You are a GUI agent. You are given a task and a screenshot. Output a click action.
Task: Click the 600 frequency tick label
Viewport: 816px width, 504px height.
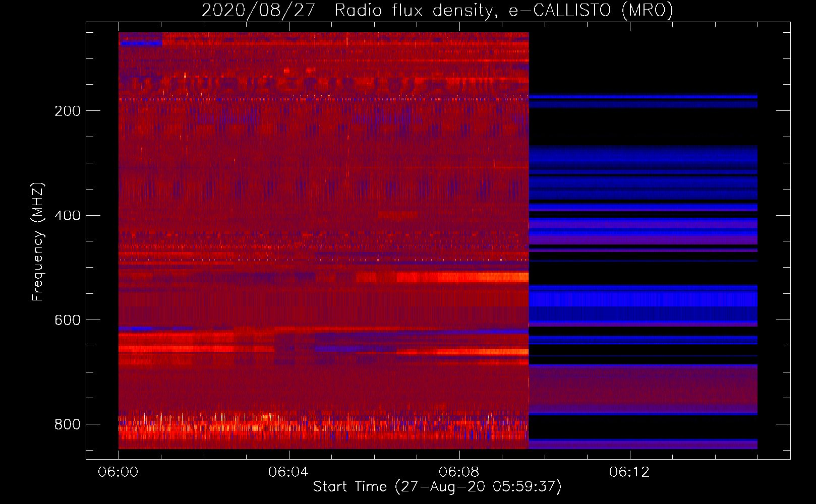(68, 320)
